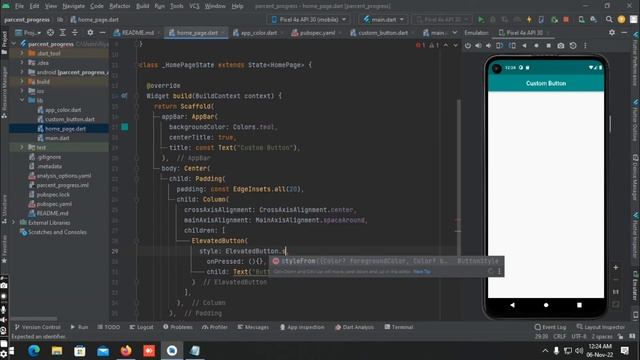
Task: Click teal color gutter swatch for Colors.teal
Action: click(124, 127)
